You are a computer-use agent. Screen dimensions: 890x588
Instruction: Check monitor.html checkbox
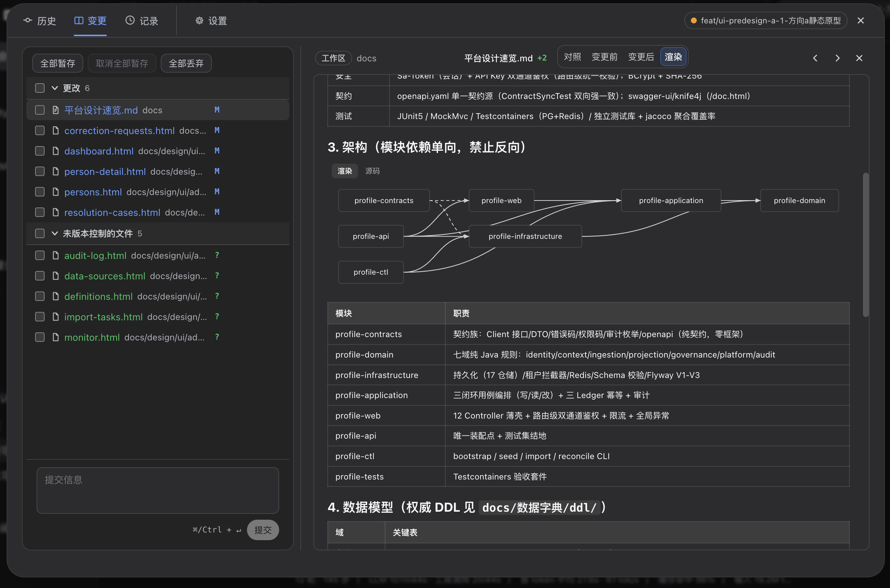click(x=40, y=337)
